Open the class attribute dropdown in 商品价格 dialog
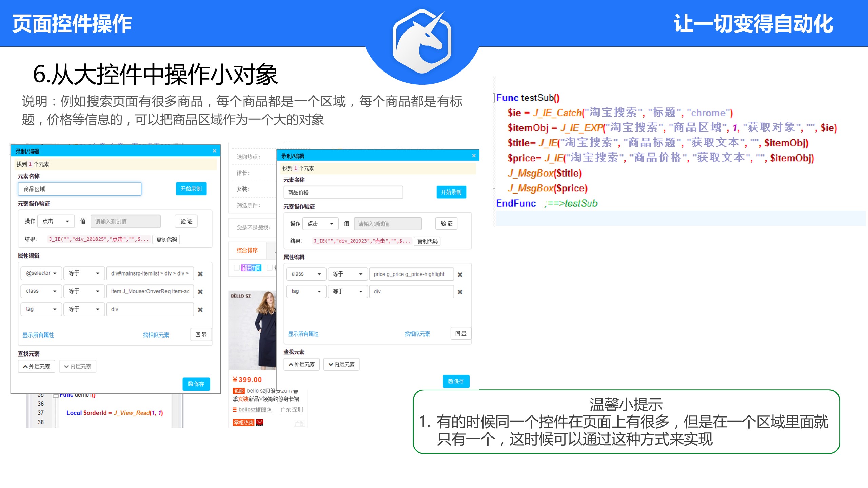This screenshot has width=868, height=488. 306,274
